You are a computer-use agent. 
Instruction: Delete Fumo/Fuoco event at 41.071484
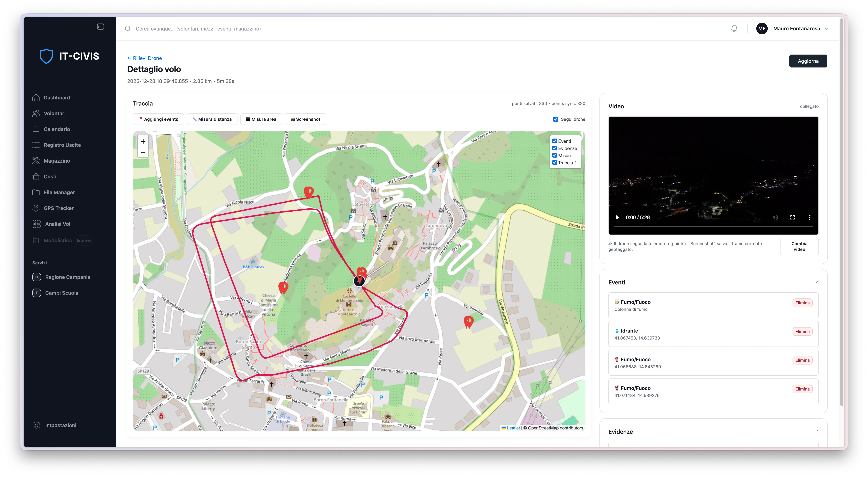tap(802, 389)
